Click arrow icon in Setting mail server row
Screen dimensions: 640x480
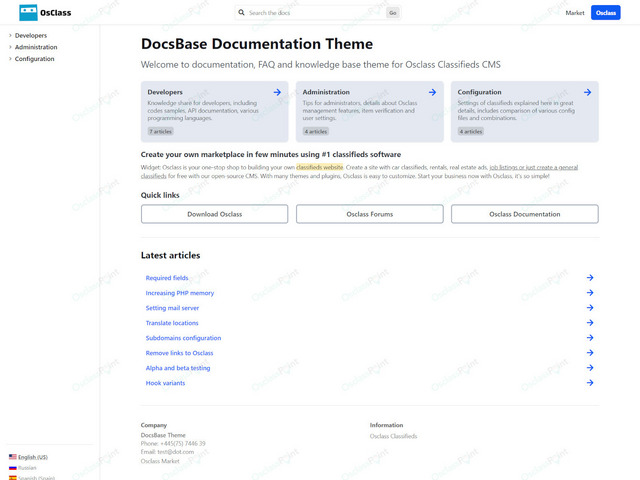coord(590,308)
